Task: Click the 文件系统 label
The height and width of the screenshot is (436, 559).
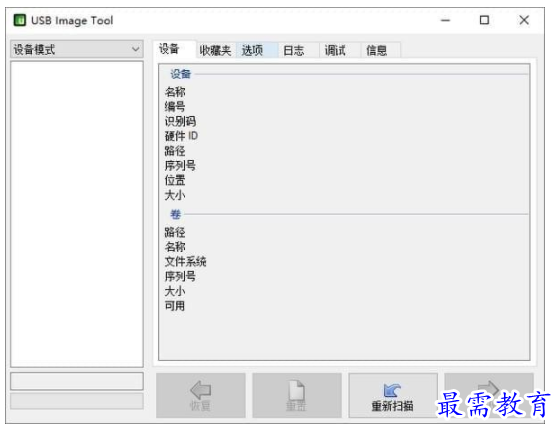Action: coord(185,261)
